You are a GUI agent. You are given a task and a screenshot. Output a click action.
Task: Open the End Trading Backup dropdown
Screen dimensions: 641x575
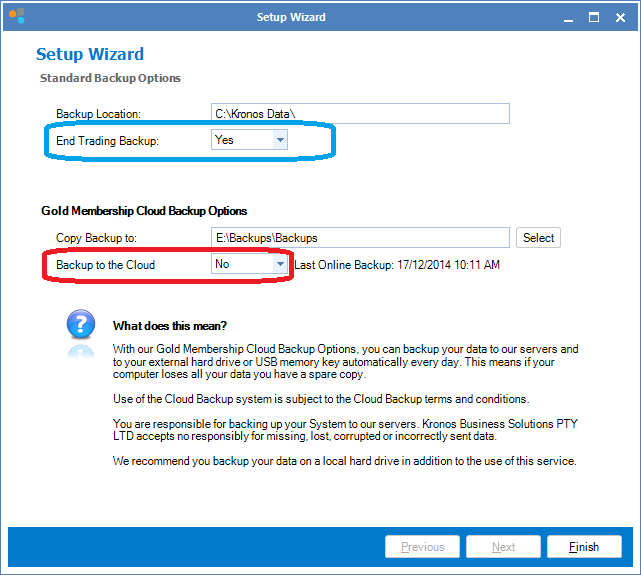280,141
